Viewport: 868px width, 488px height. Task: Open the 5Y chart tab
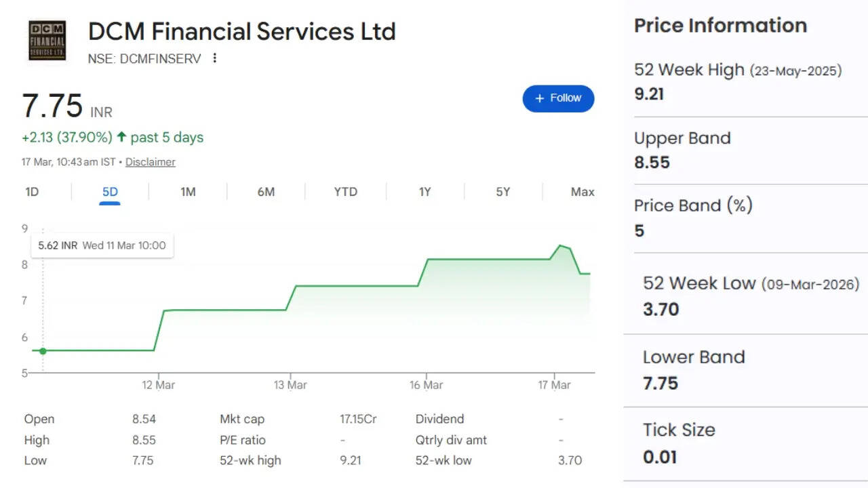(502, 192)
